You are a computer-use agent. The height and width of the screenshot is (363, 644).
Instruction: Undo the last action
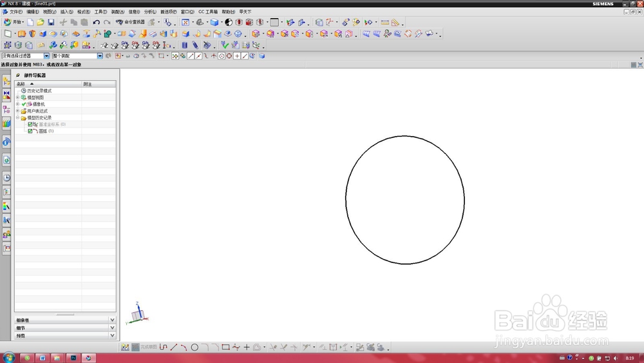pos(97,22)
